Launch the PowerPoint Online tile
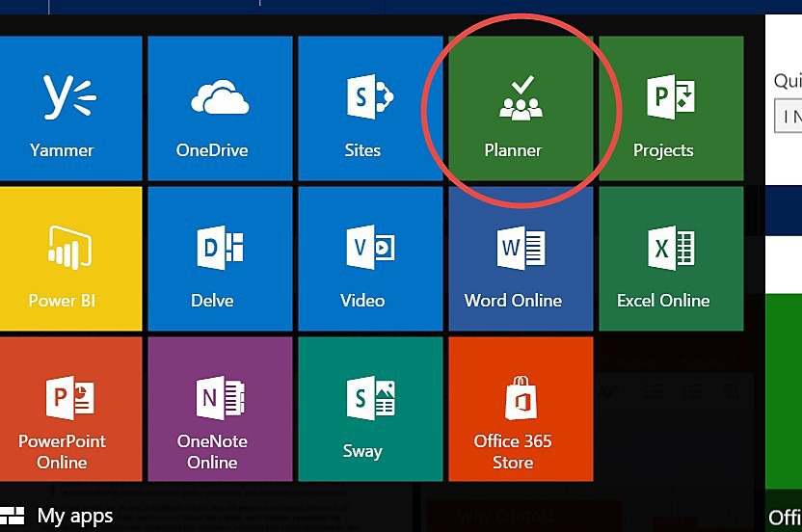 pos(63,409)
